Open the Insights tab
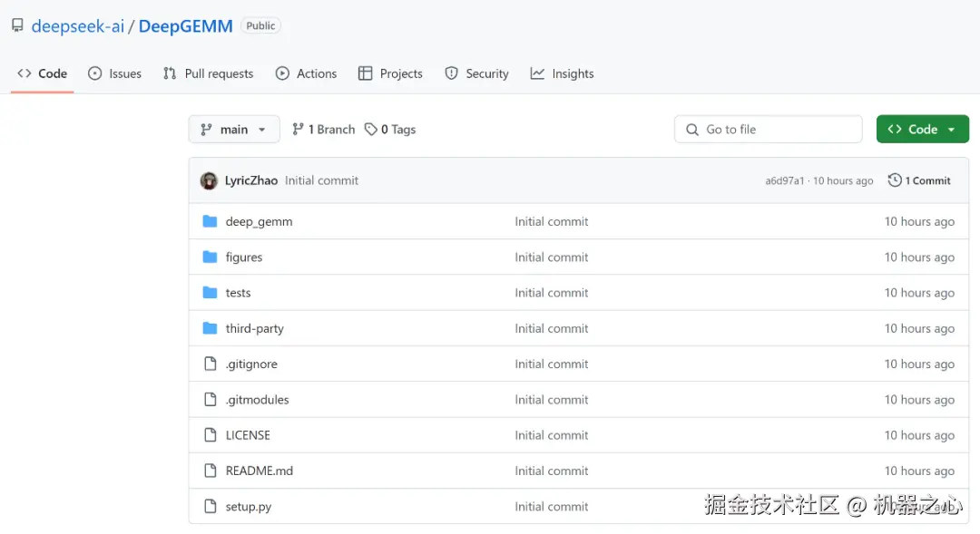980x534 pixels. tap(562, 73)
